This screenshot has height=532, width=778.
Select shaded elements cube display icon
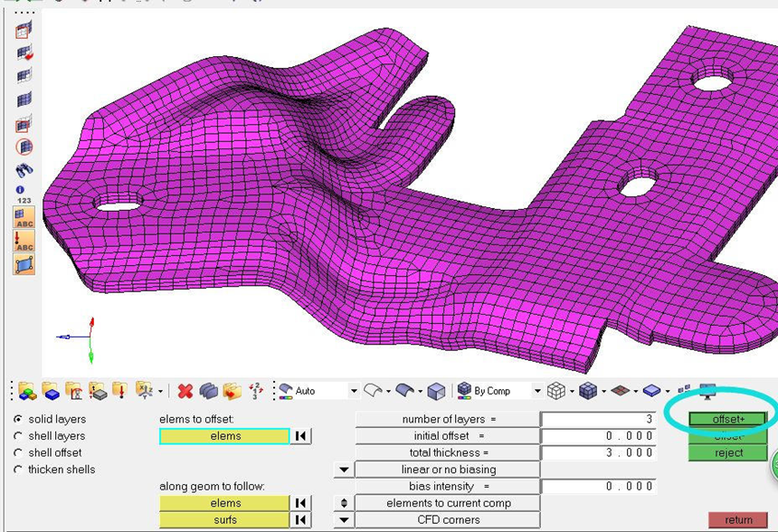(x=588, y=391)
